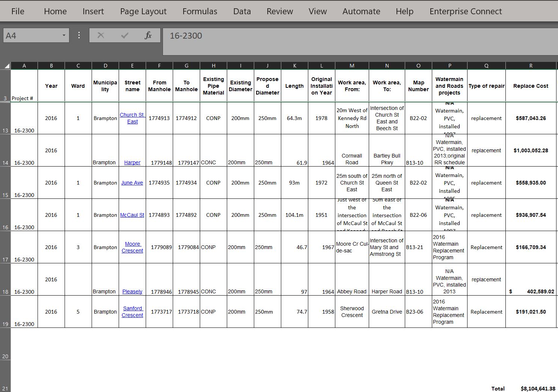Screen dimensions: 558x392
Task: Select the Cornwall Road cell
Action: (352, 150)
